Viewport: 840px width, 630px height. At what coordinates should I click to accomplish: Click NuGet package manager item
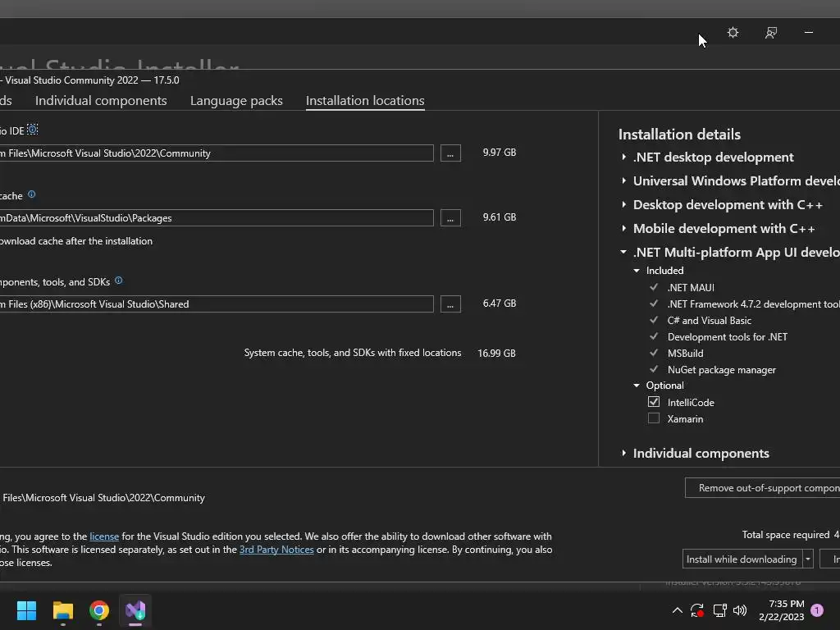(x=721, y=370)
